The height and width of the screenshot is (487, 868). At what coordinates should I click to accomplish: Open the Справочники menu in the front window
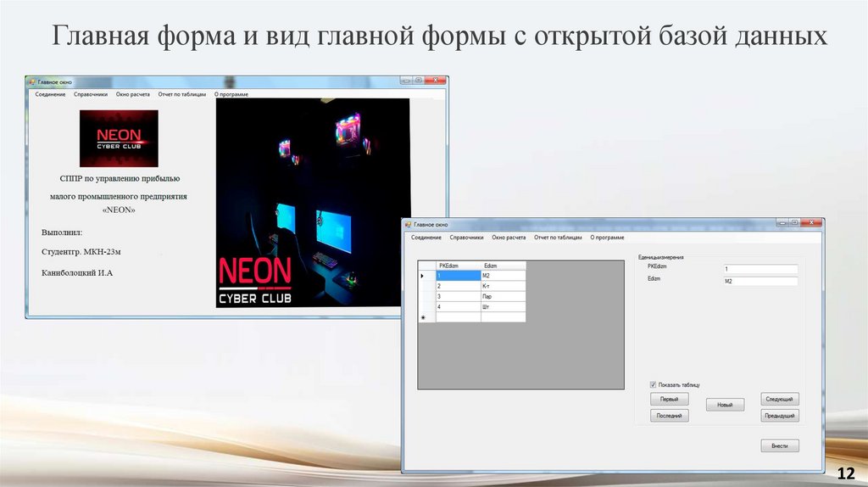[466, 238]
